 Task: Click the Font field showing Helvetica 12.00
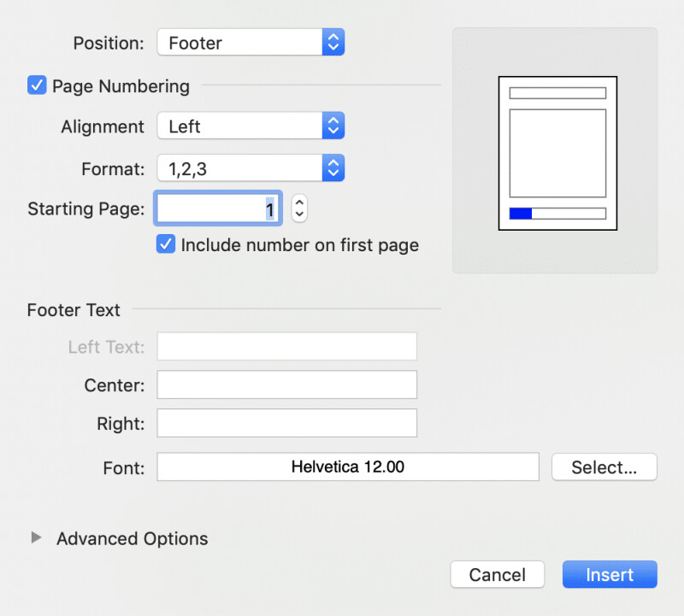point(347,466)
